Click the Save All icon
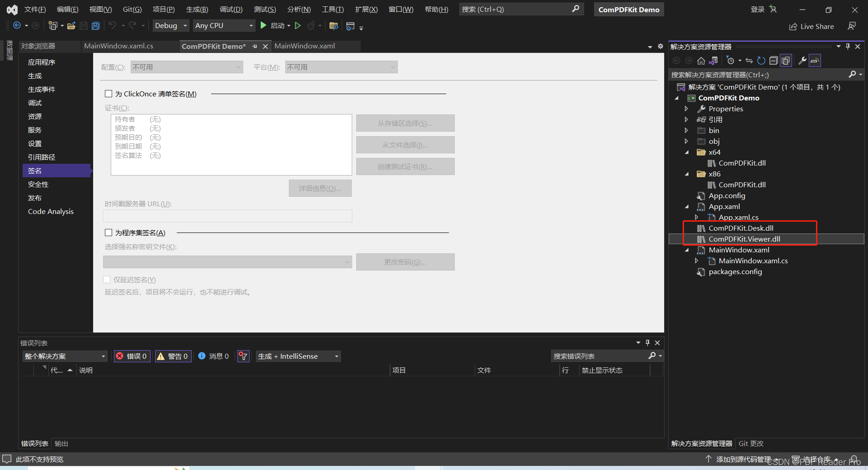The width and height of the screenshot is (868, 470). pyautogui.click(x=96, y=26)
